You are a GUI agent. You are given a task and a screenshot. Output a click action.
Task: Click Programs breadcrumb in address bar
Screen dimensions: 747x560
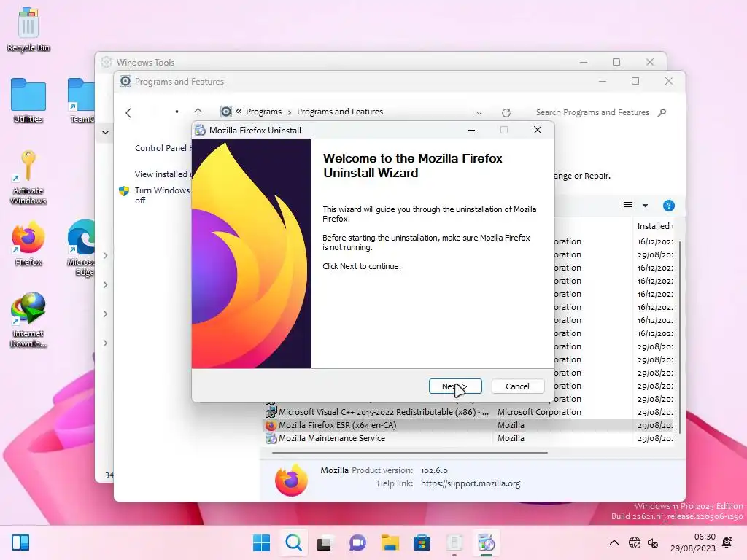click(263, 112)
